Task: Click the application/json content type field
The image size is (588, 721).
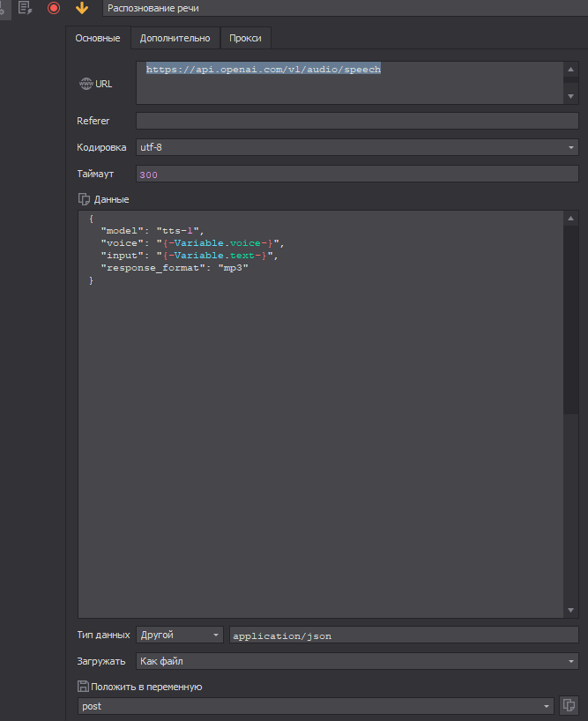Action: [404, 635]
